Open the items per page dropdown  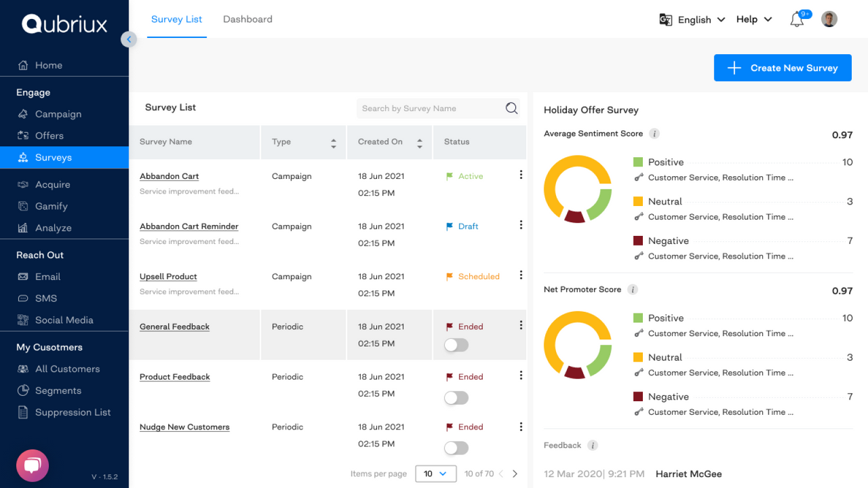pos(435,474)
